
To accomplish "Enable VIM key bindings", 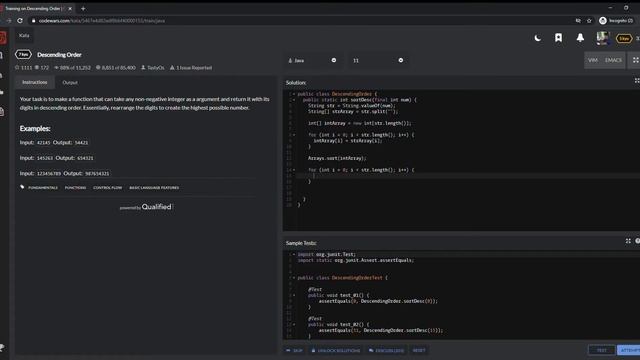I will click(x=593, y=60).
